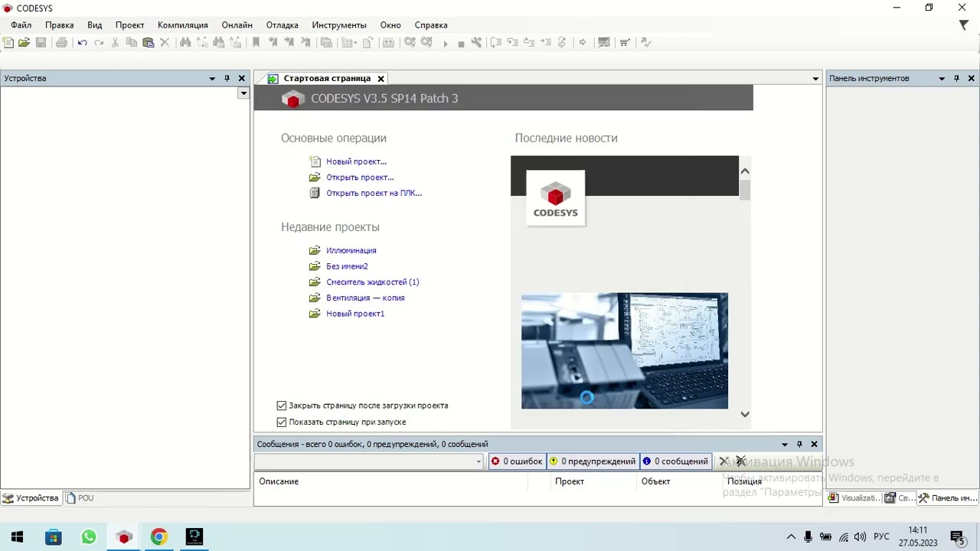
Task: Click the Logout gear icon in toolbar
Action: point(426,43)
